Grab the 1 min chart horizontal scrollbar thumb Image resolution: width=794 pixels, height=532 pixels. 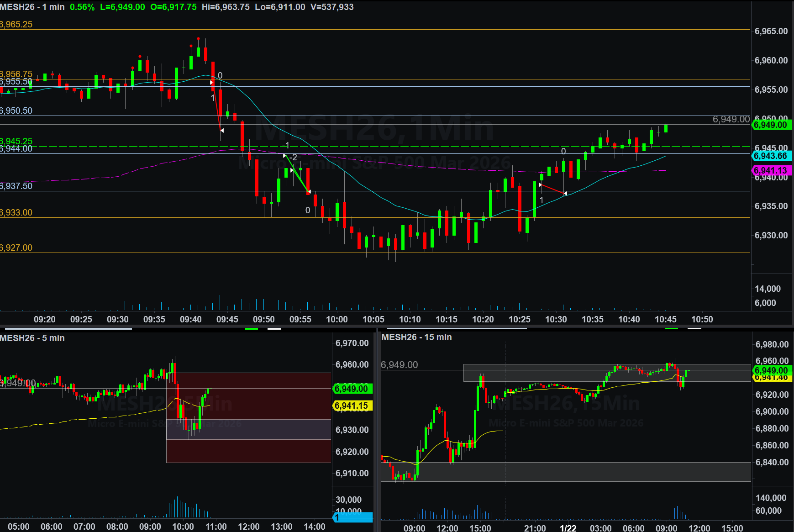tap(66, 328)
